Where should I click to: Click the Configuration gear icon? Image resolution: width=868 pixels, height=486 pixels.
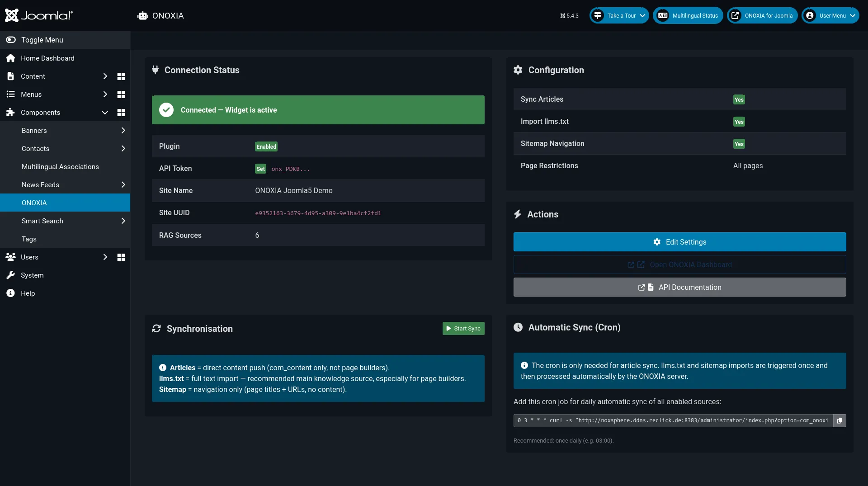518,70
